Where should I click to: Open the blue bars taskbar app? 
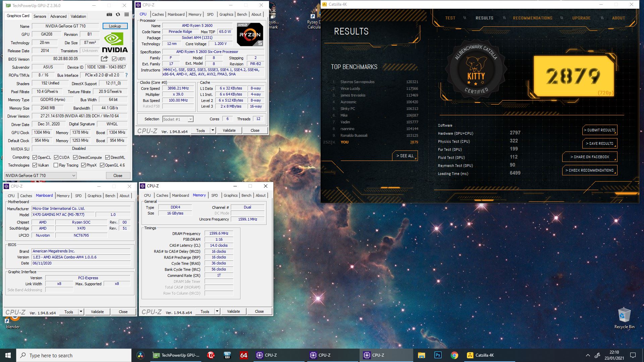click(227, 355)
